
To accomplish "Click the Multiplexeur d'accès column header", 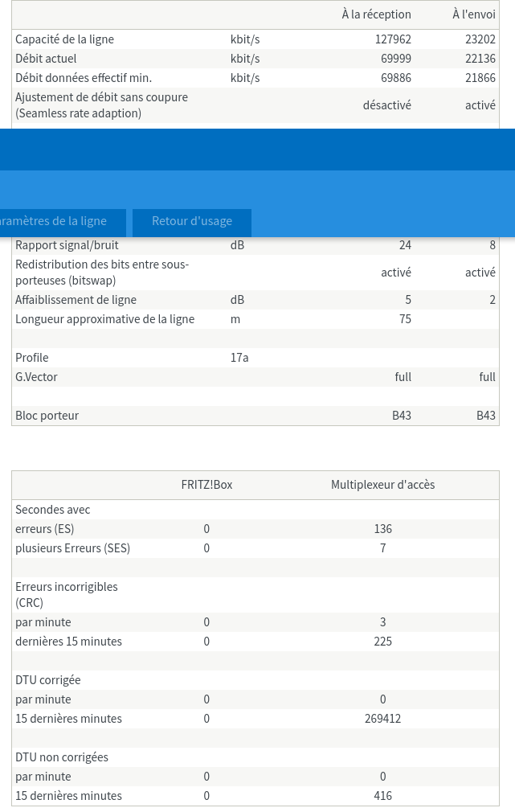I will [x=383, y=485].
